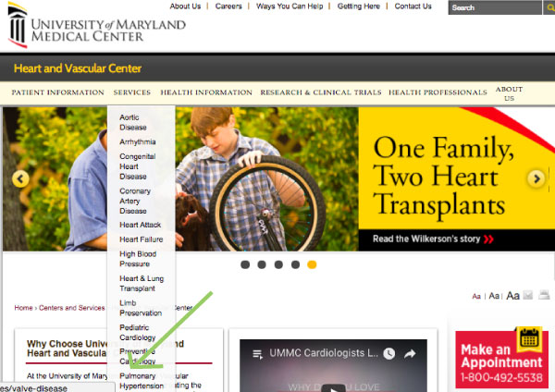The height and width of the screenshot is (392, 555).
Task: Open the Services navigation menu
Action: pyautogui.click(x=132, y=92)
